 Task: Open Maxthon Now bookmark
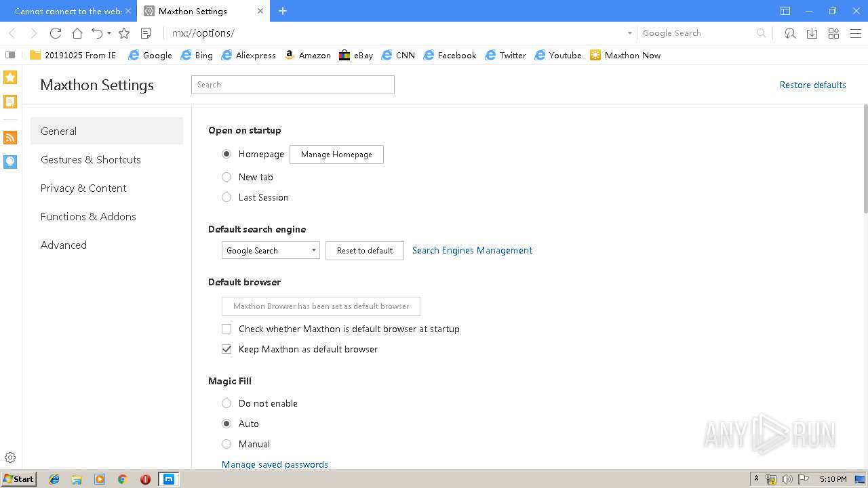625,55
